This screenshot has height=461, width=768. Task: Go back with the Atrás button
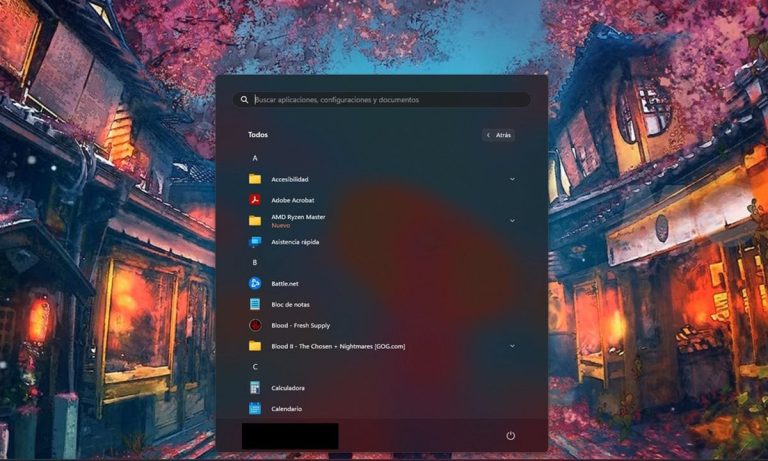click(x=499, y=135)
